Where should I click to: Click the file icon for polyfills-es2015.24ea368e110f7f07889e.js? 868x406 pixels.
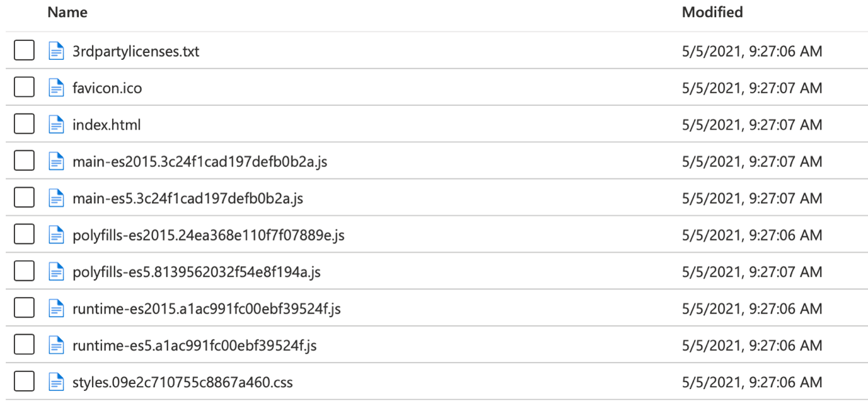click(57, 235)
